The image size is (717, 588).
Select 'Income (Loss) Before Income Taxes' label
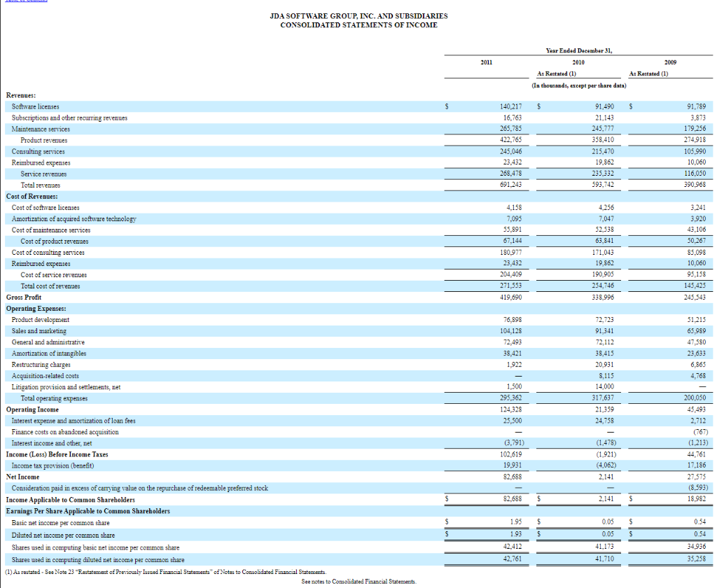point(57,454)
